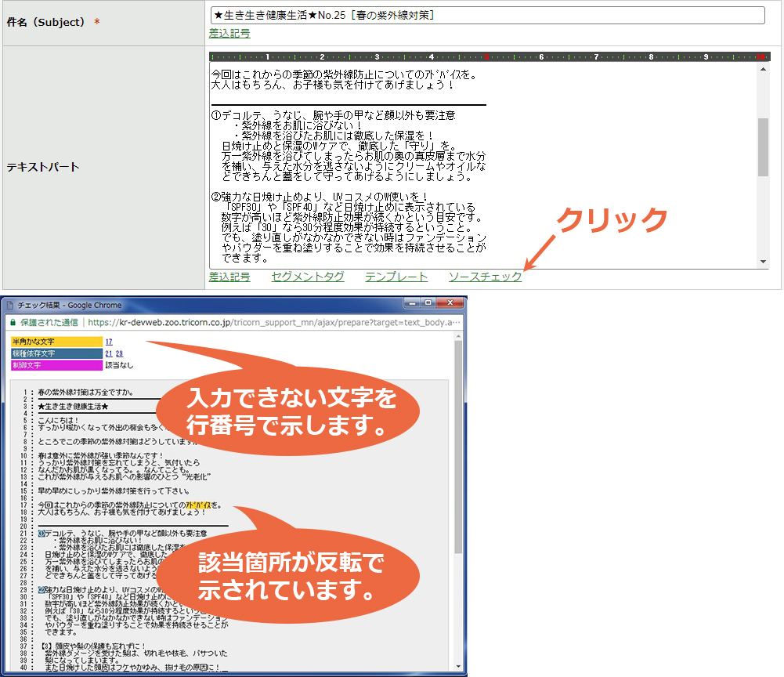This screenshot has height=677, width=784.
Task: Click セグメントタグ link
Action: (308, 277)
